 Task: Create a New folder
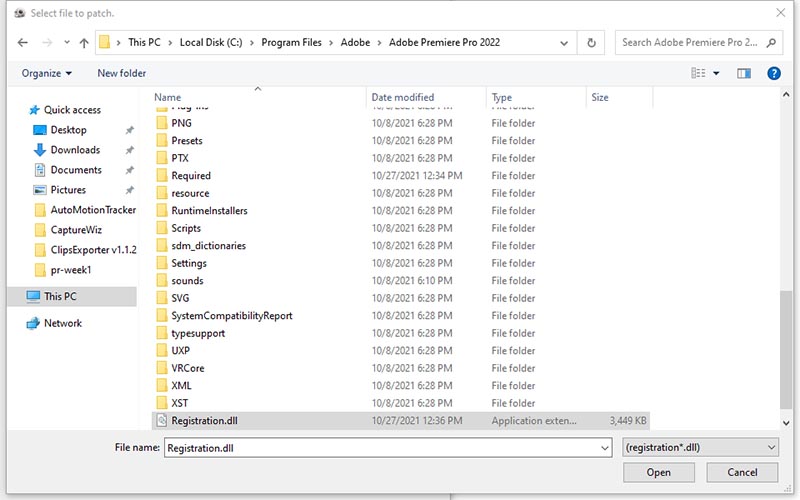click(121, 73)
